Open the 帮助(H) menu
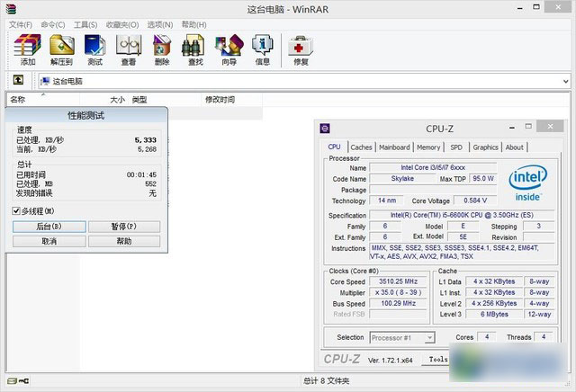This screenshot has height=392, width=576. pyautogui.click(x=194, y=24)
